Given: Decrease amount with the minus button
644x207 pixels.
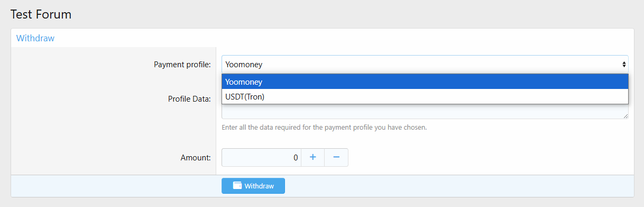Looking at the screenshot, I should point(336,157).
